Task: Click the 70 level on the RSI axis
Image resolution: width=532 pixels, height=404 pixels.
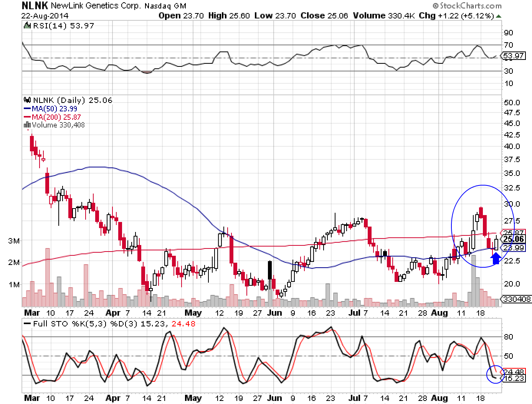Action: tap(508, 45)
